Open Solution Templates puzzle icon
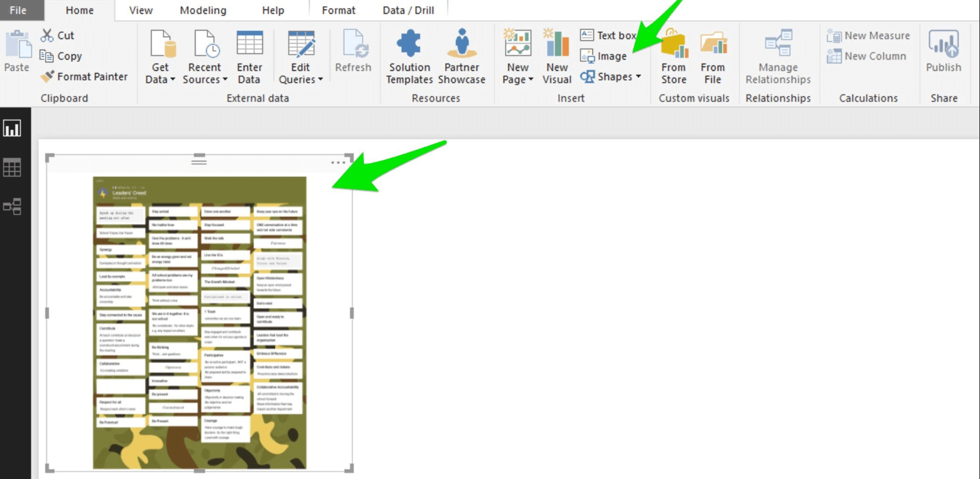 409,43
